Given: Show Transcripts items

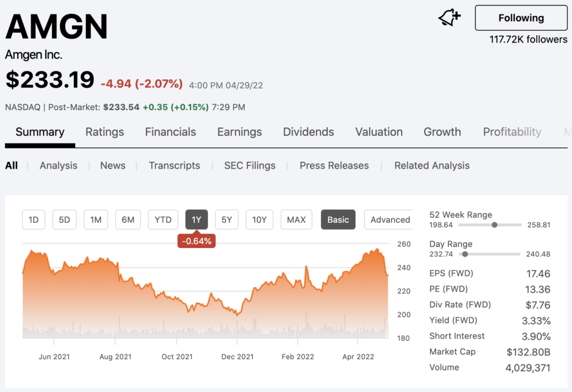Looking at the screenshot, I should click(x=174, y=165).
